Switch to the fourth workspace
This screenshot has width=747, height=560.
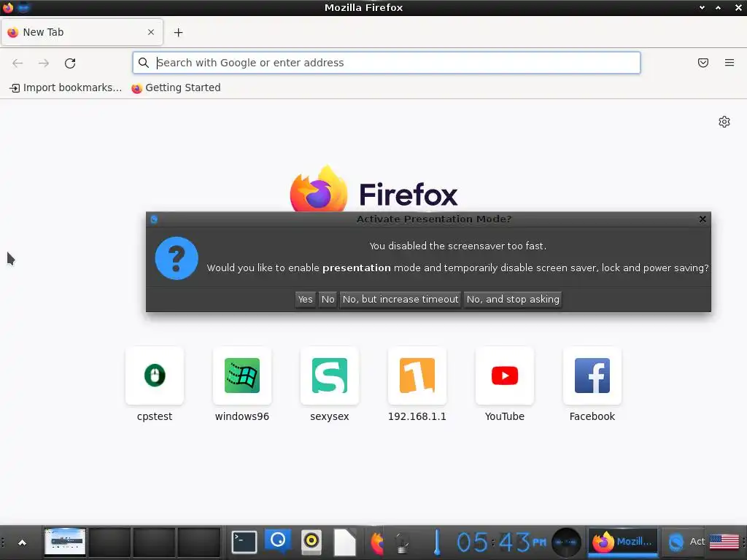[199, 542]
